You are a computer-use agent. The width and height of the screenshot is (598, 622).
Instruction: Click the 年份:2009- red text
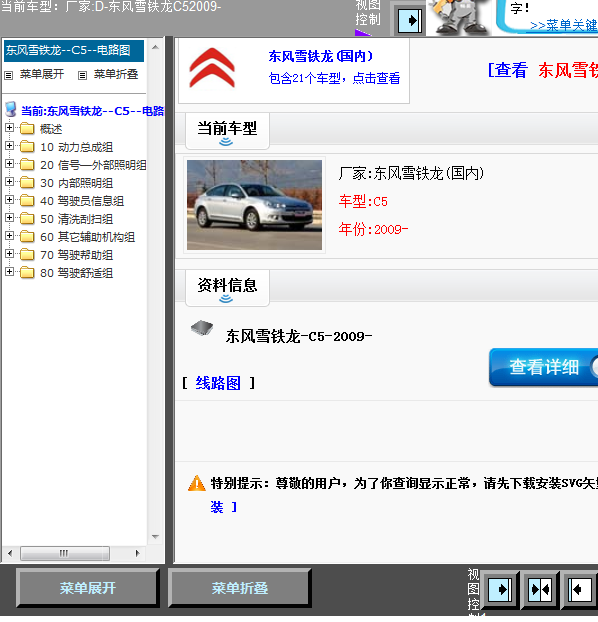(373, 229)
